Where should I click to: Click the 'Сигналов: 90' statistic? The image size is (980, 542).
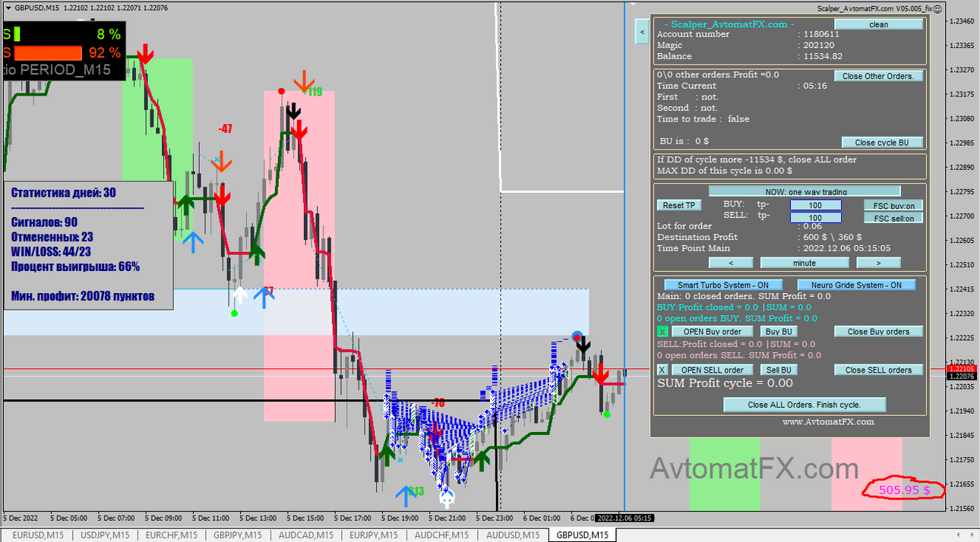pyautogui.click(x=44, y=222)
